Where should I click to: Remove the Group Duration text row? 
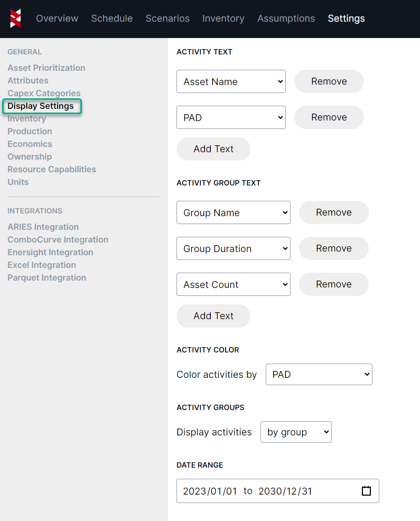pos(333,248)
